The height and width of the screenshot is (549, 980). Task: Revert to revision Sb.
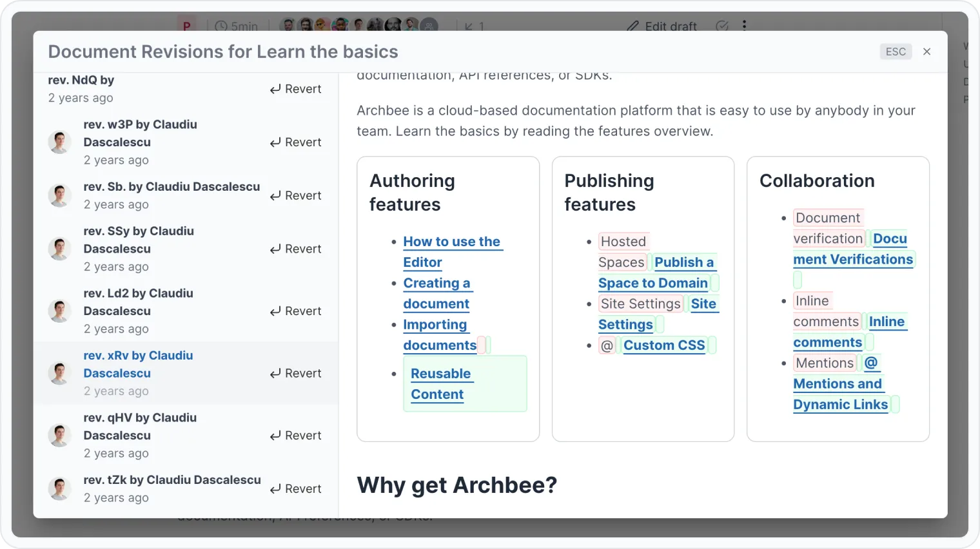tap(295, 196)
